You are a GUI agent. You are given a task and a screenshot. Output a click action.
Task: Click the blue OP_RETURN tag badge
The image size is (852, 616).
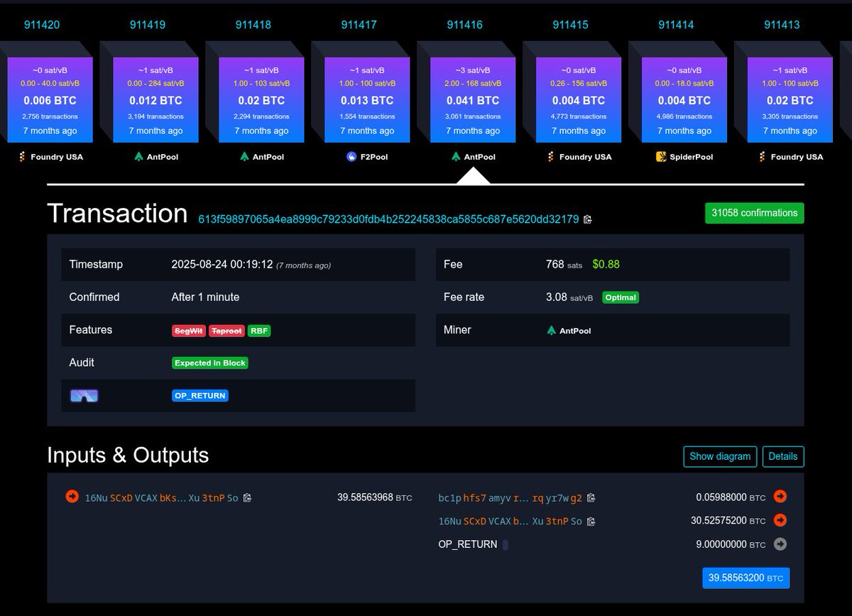[x=200, y=395]
